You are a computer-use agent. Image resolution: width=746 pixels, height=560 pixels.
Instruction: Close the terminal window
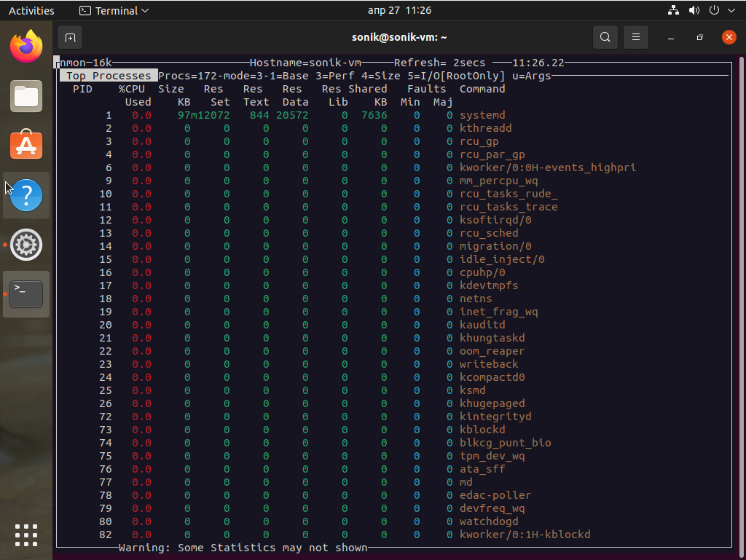[729, 37]
